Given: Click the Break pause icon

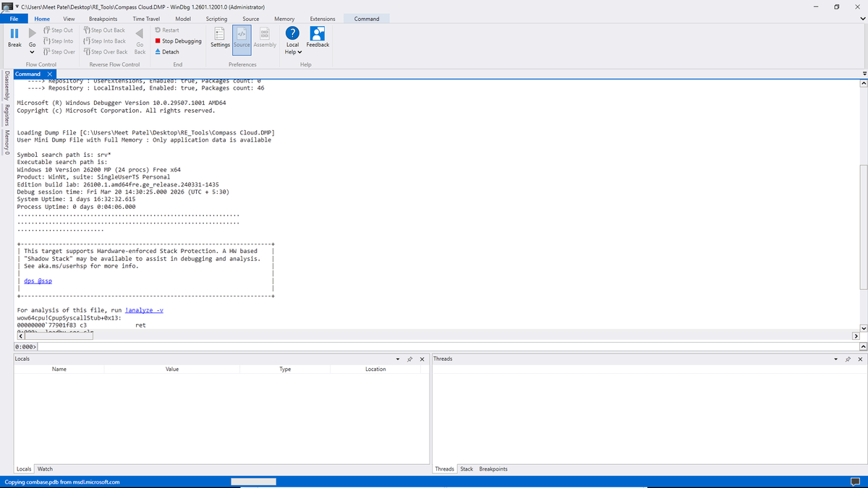Looking at the screenshot, I should tap(14, 33).
